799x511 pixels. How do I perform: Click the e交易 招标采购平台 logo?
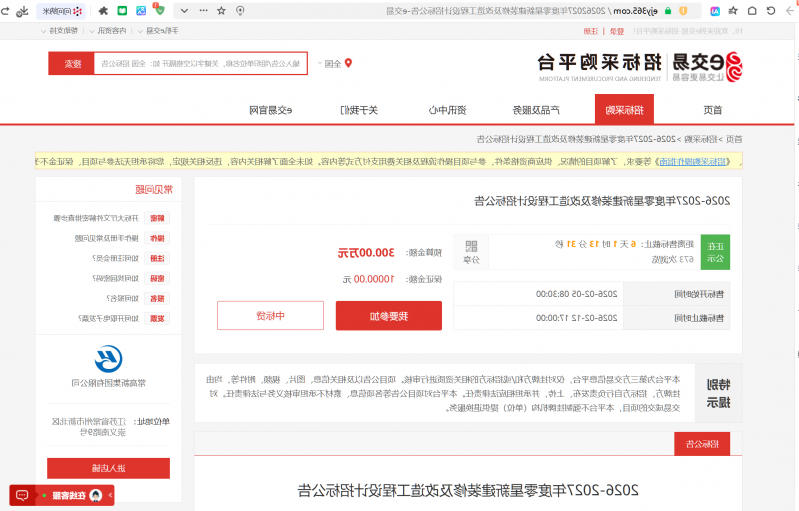(640, 66)
